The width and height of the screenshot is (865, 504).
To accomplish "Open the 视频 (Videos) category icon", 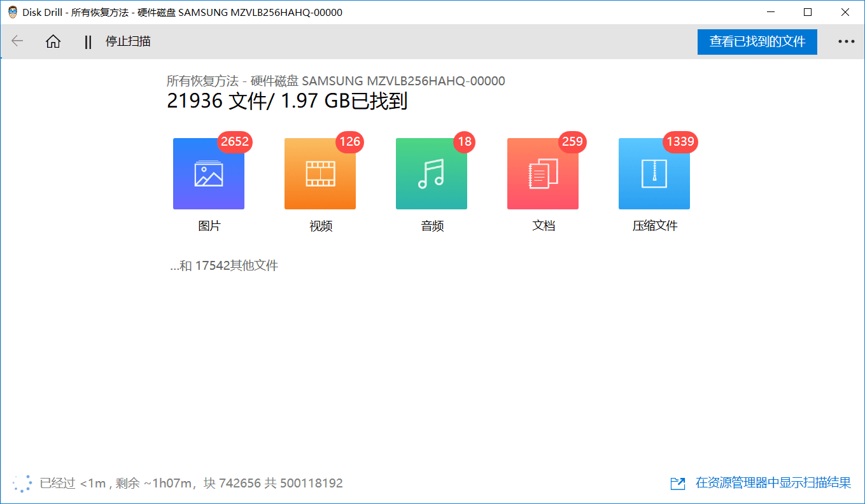I will (x=320, y=174).
